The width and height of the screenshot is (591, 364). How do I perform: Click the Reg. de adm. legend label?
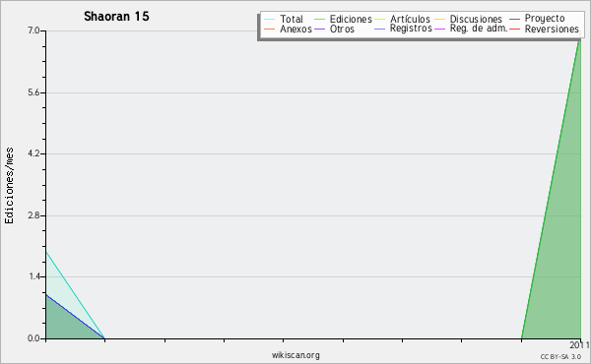pyautogui.click(x=479, y=29)
